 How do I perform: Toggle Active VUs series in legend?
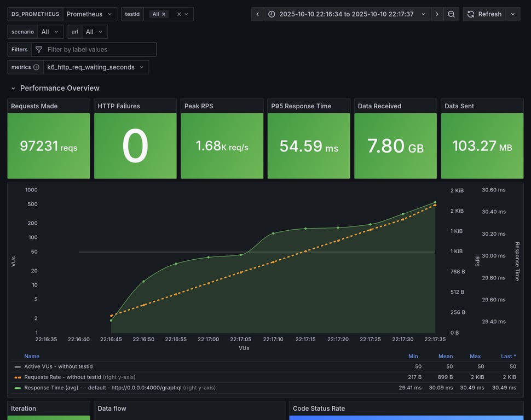(59, 366)
